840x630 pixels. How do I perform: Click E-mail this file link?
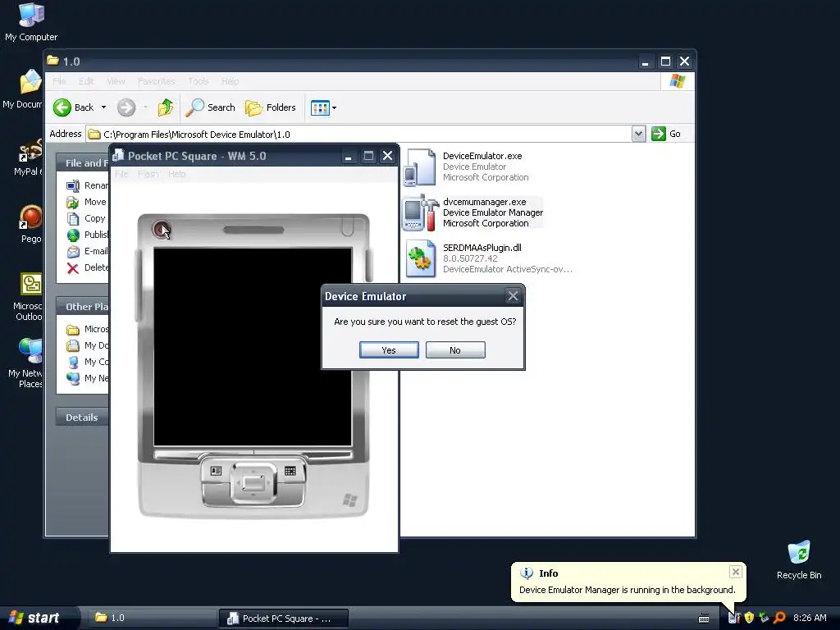click(87, 251)
